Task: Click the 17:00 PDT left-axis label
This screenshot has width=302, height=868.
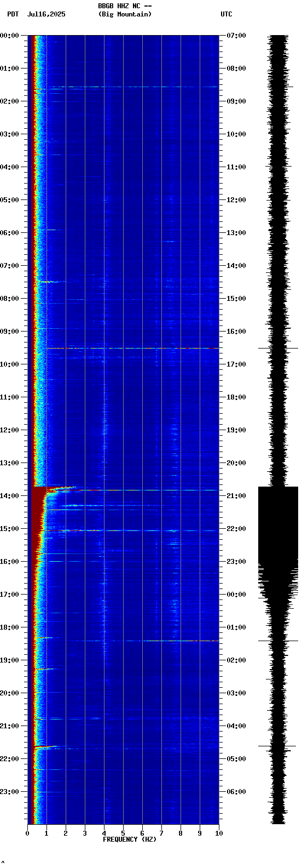Action: 9,595
